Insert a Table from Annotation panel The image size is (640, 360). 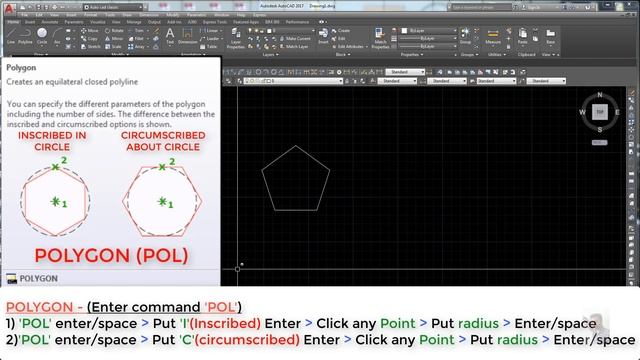click(209, 47)
